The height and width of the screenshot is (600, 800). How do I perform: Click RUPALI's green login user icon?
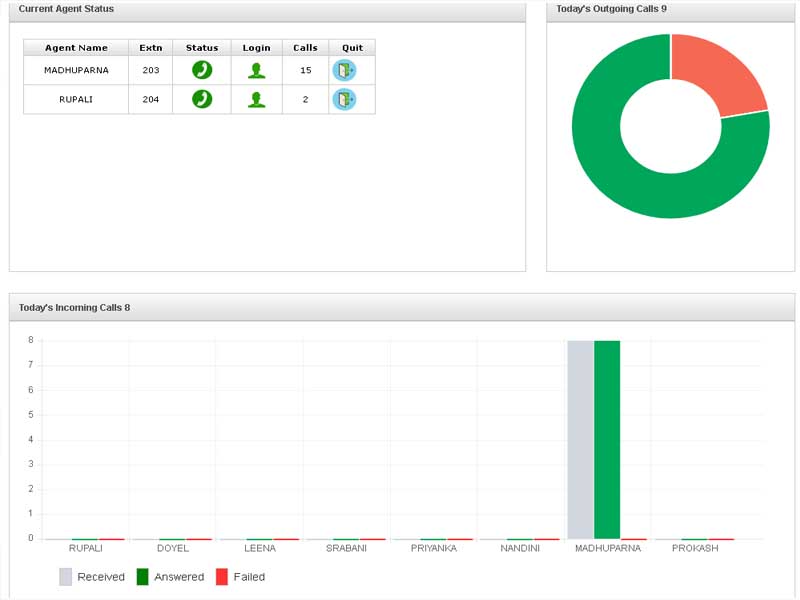pyautogui.click(x=257, y=99)
